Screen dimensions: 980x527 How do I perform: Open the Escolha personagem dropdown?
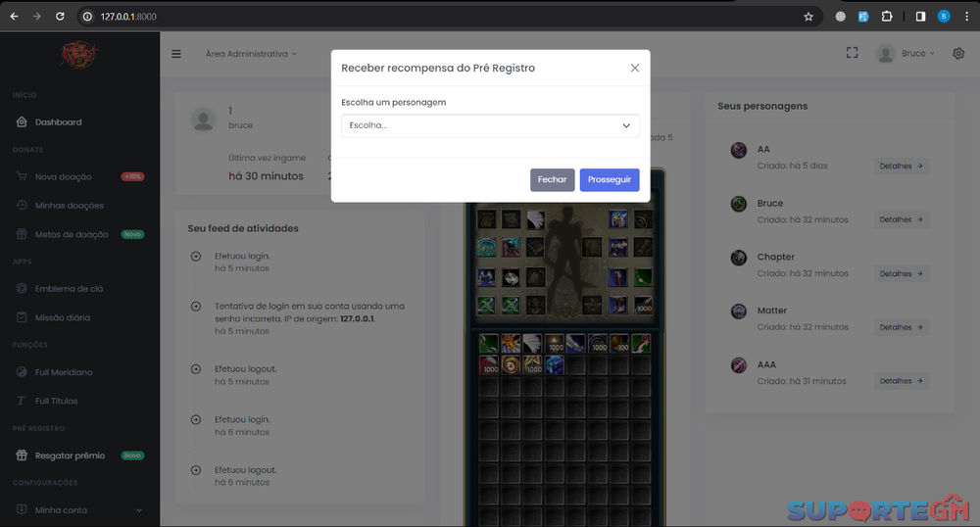point(490,125)
